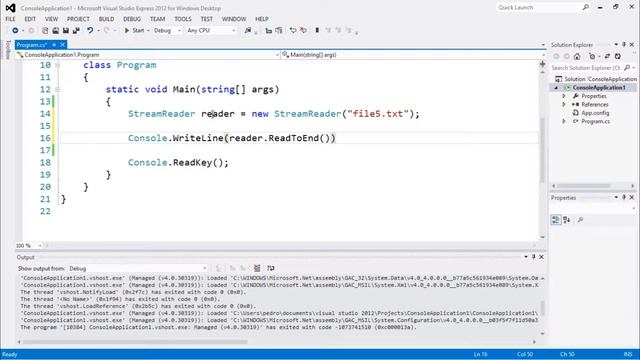Click the Save All toolbar icon
The height and width of the screenshot is (360, 640).
click(76, 31)
